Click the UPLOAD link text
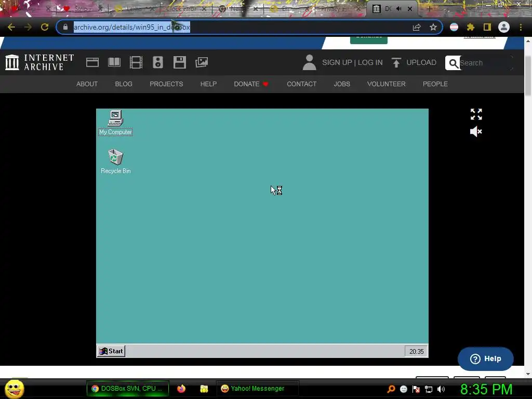 coord(421,62)
